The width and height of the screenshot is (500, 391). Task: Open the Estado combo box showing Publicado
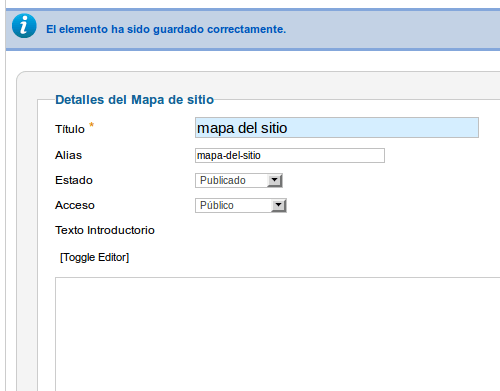[x=239, y=180]
